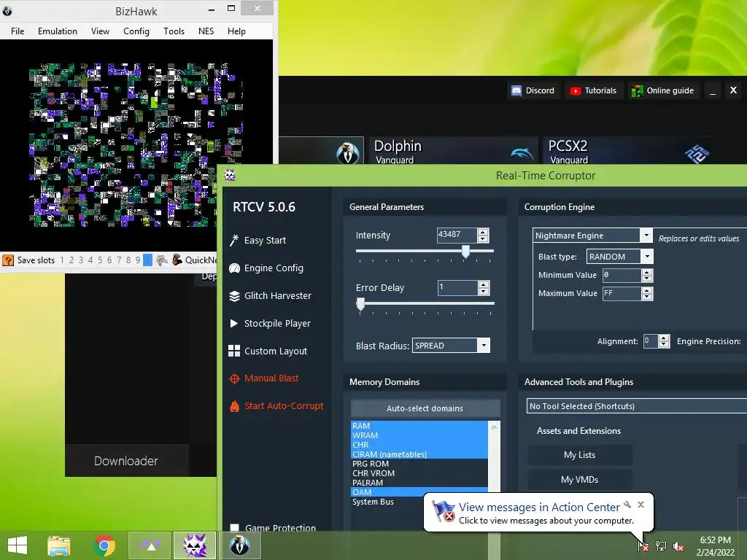Click the Manual Blast crosshair icon

[x=234, y=378]
